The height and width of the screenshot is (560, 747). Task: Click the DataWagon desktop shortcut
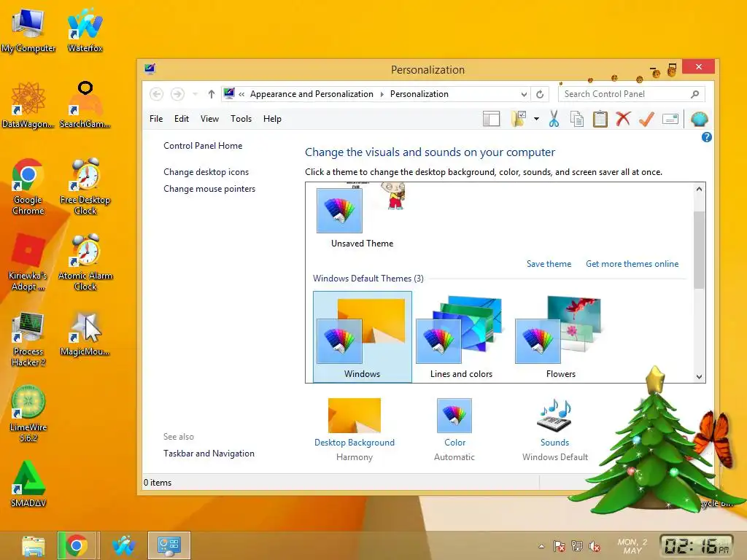coord(28,105)
